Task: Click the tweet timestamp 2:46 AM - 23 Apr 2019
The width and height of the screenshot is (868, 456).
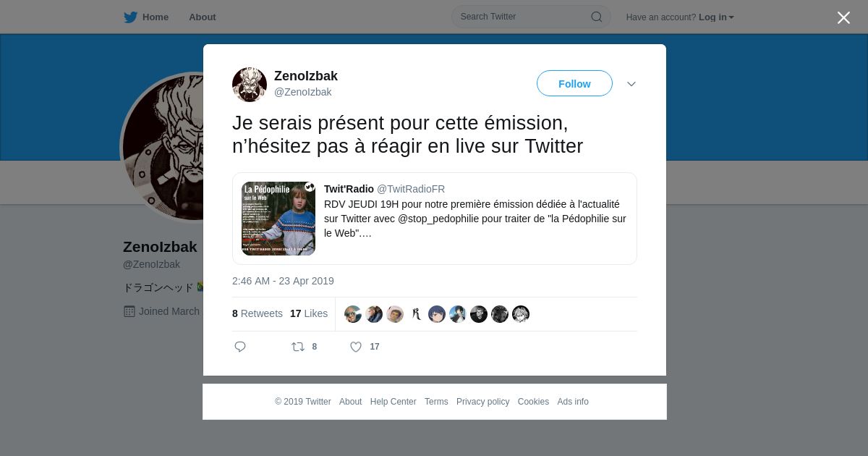Action: (x=283, y=281)
